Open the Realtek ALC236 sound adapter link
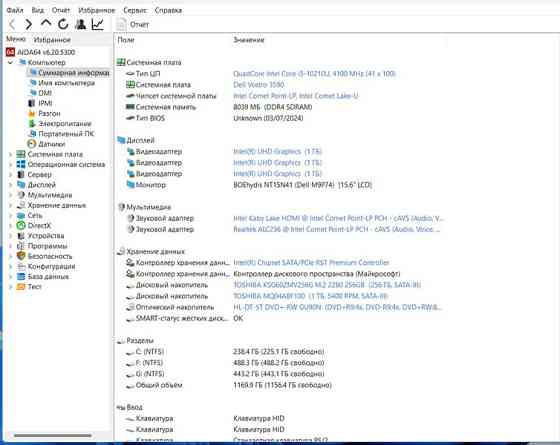This screenshot has height=445, width=560. click(336, 229)
